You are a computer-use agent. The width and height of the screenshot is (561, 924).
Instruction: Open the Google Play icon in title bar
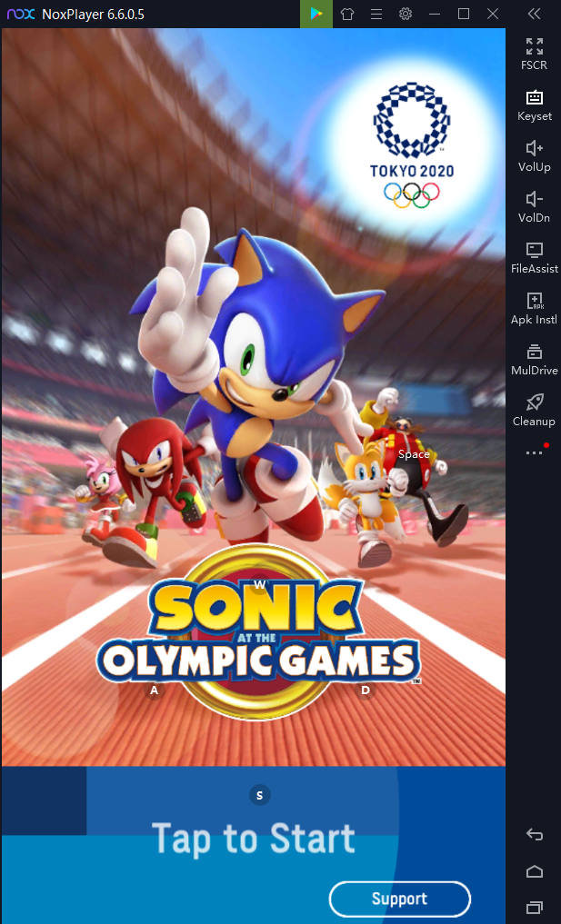point(316,15)
